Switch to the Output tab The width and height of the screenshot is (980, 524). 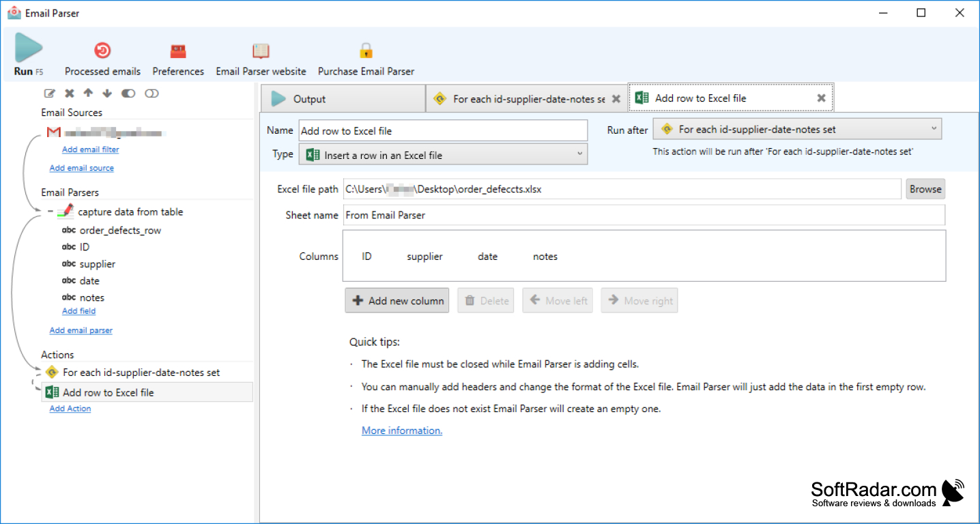point(343,99)
